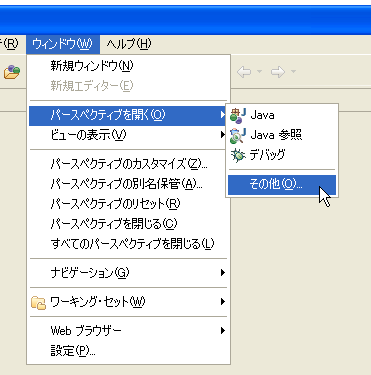This screenshot has height=375, width=371.
Task: Click the back navigation arrow
Action: click(244, 72)
